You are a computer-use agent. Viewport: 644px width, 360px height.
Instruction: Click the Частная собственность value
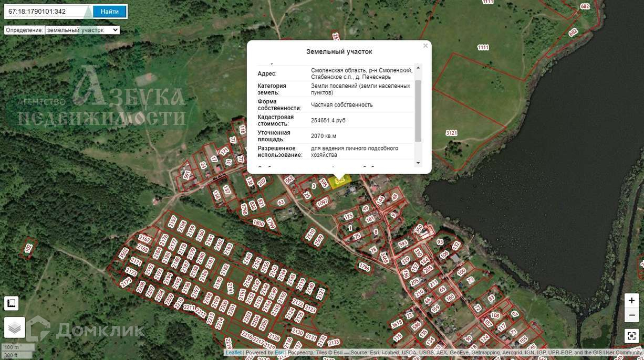pos(342,104)
